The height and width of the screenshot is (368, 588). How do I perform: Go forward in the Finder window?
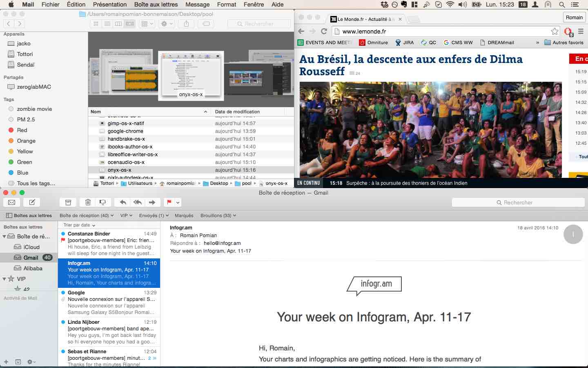point(20,24)
